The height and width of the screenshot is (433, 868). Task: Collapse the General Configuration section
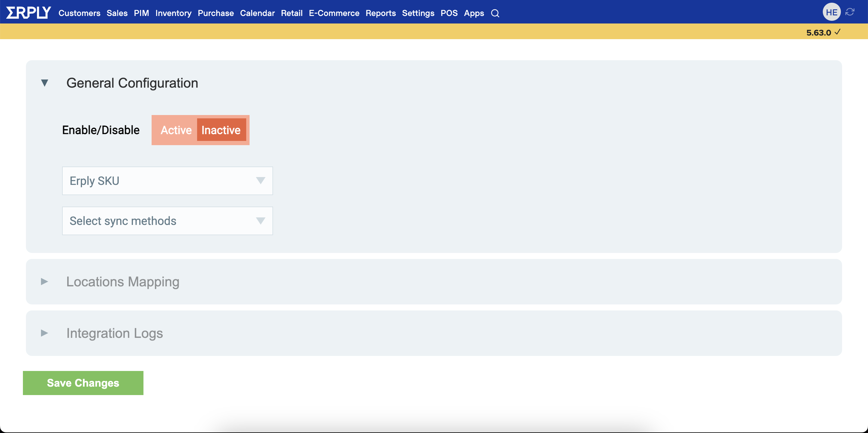point(45,83)
